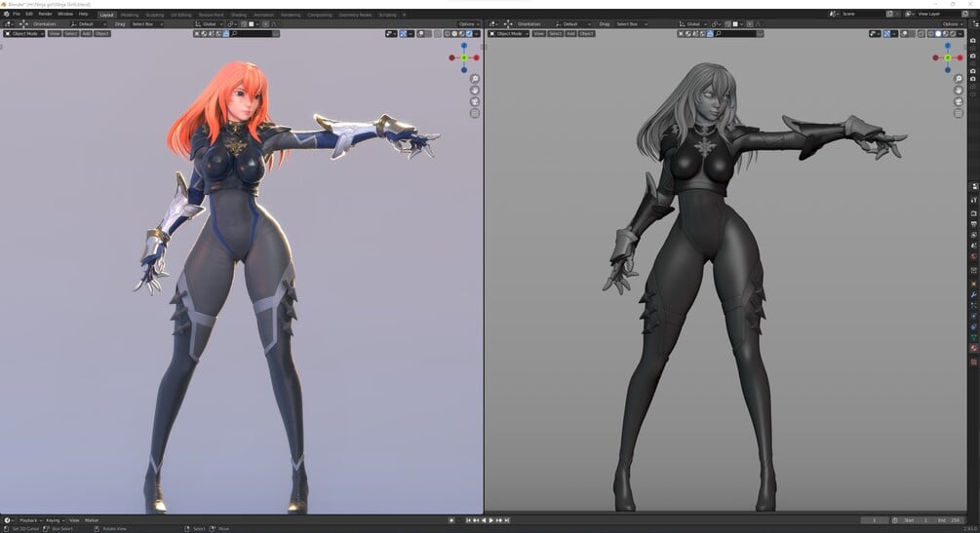Viewport: 980px width, 533px height.
Task: Click the pan hand gizmo in left viewport
Action: (x=475, y=90)
